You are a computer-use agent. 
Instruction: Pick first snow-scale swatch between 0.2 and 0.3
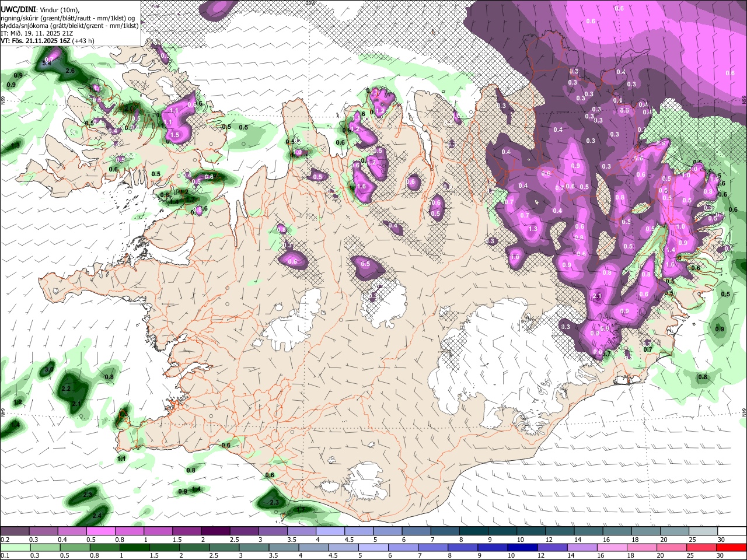point(15,531)
